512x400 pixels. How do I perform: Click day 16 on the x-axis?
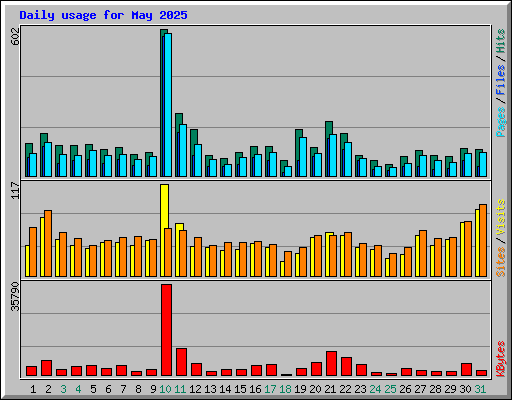pos(255,389)
